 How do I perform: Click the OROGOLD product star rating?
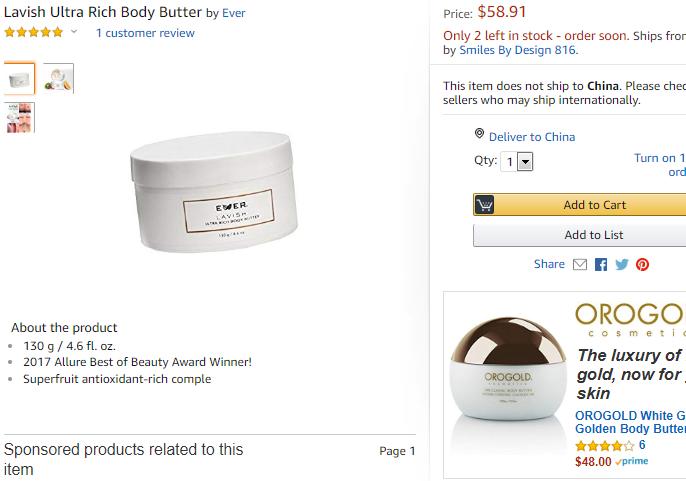coord(604,446)
